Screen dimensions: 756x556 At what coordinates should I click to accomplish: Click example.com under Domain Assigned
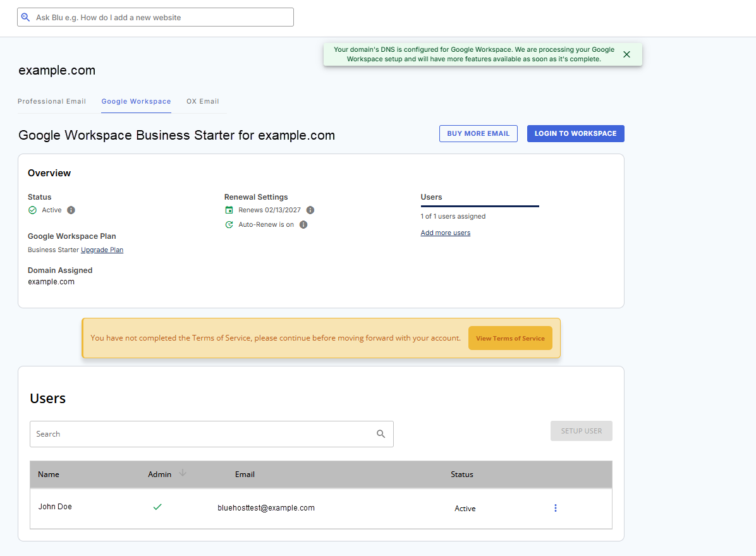pyautogui.click(x=51, y=282)
